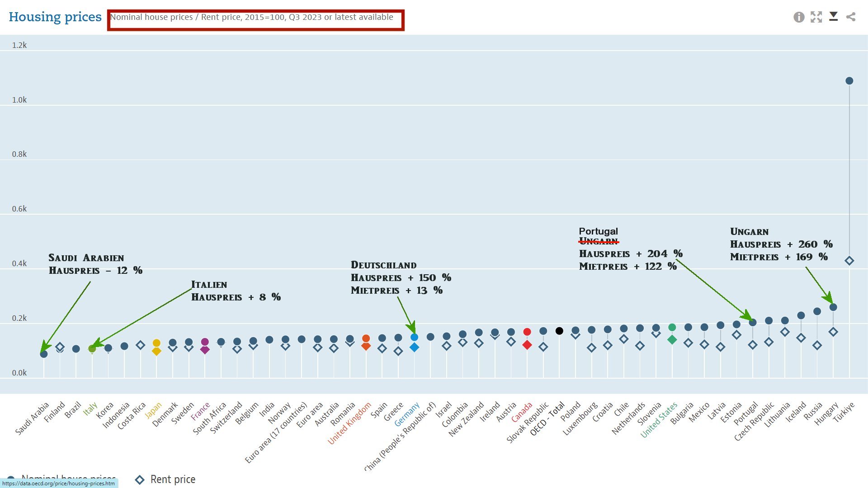868x488 pixels.
Task: Click Germany blue rent diamond marker
Action: (x=414, y=347)
